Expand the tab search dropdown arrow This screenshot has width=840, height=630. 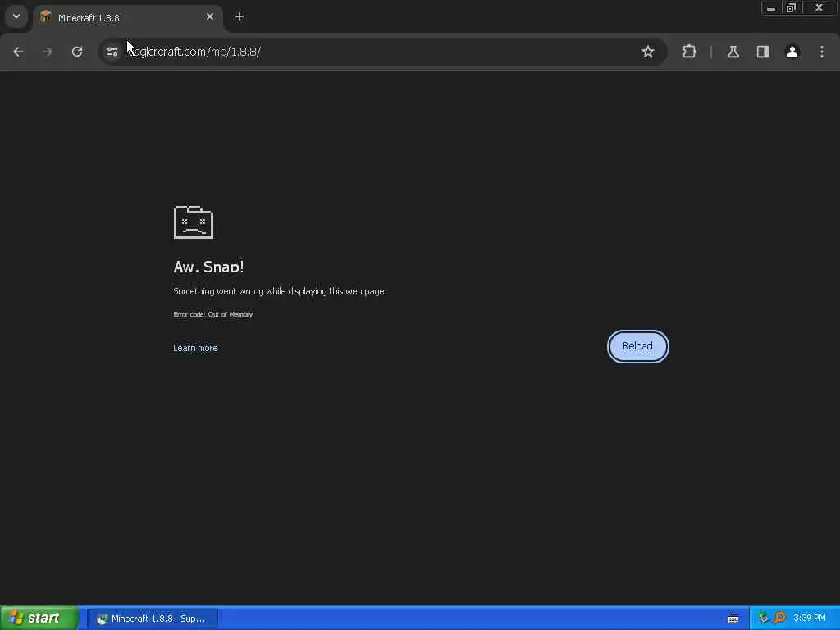coord(16,16)
